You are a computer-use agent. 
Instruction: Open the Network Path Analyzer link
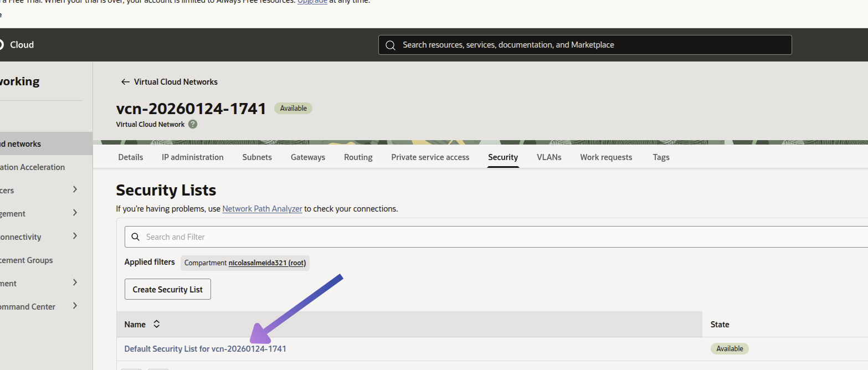(x=262, y=209)
